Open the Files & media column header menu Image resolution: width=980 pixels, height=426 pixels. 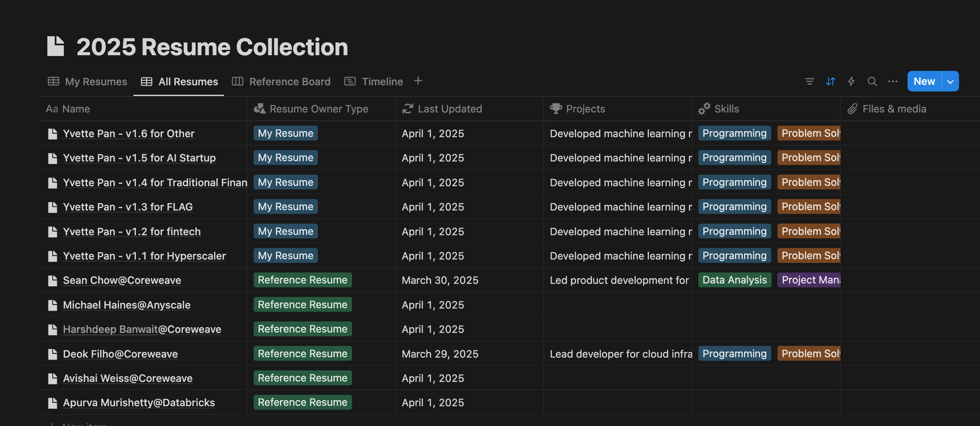coord(910,109)
